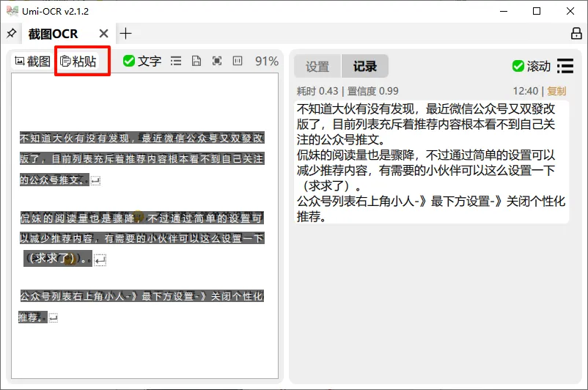Click the fit-to-view frame icon

217,61
